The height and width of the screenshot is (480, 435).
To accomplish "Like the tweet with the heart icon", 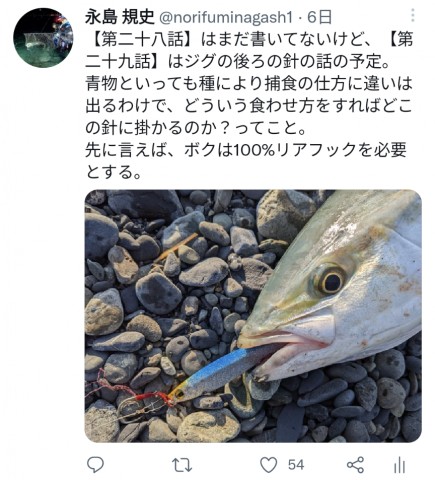I will click(269, 465).
